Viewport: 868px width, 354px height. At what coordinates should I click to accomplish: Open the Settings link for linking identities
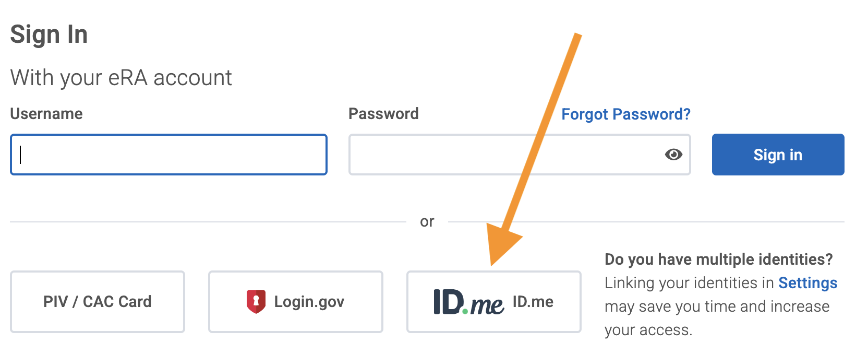[807, 283]
